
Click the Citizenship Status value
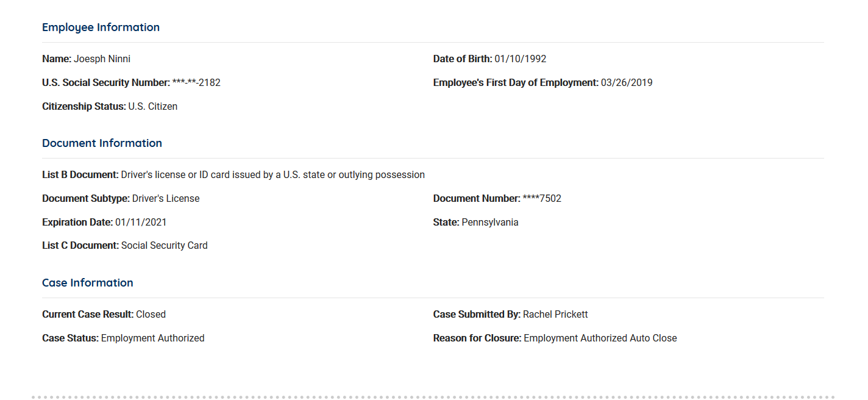(x=152, y=107)
